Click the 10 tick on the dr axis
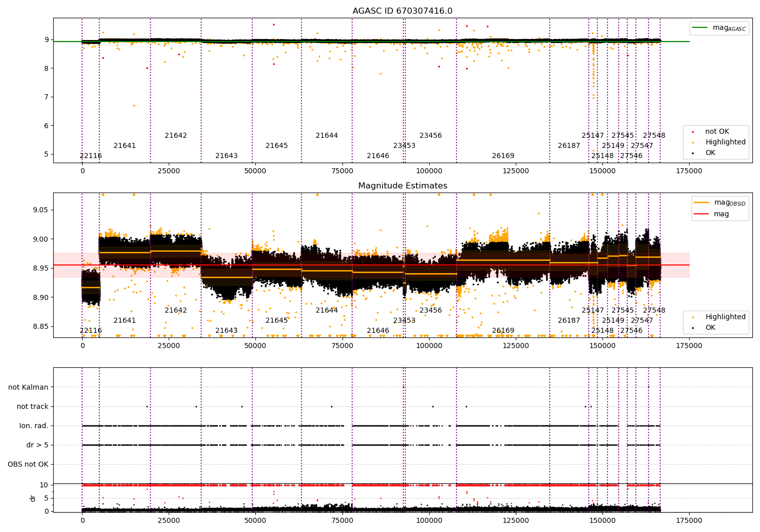This screenshot has width=760, height=532. [x=44, y=485]
